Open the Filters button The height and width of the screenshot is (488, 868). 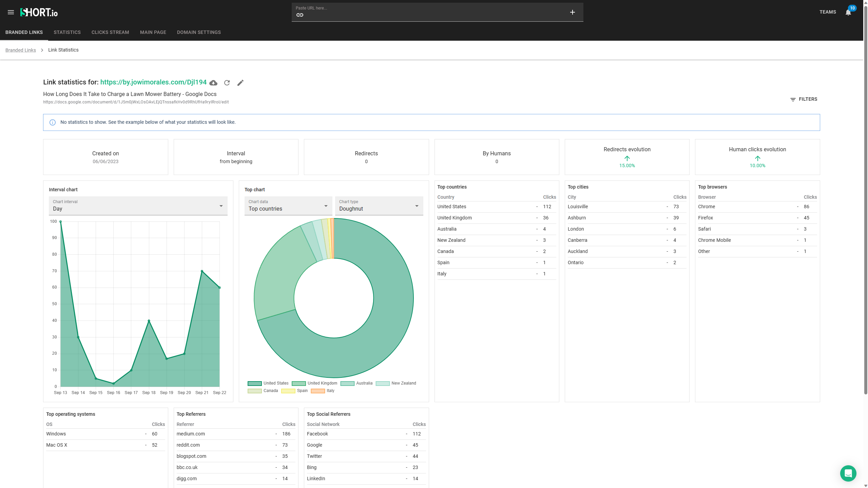(x=804, y=99)
